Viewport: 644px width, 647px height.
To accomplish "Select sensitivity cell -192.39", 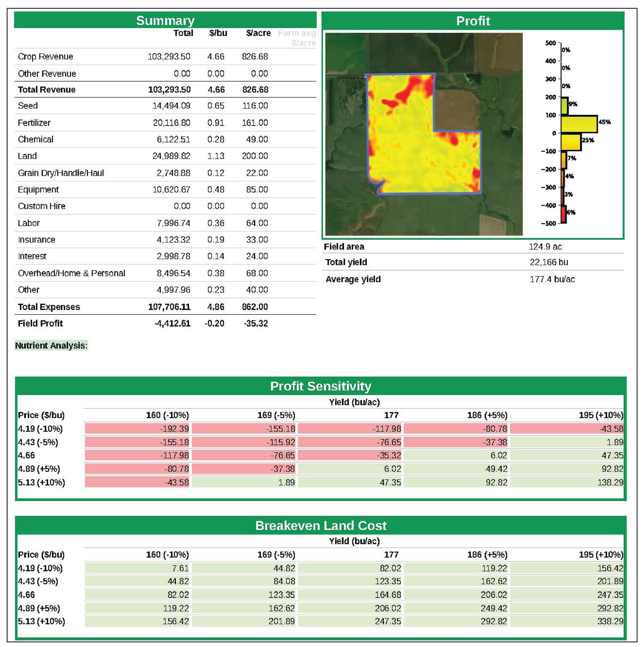I will [x=174, y=429].
